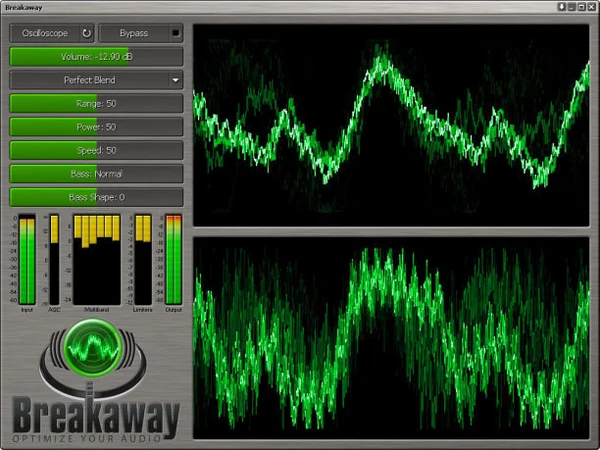Click the Bass: Normal slider

click(96, 174)
